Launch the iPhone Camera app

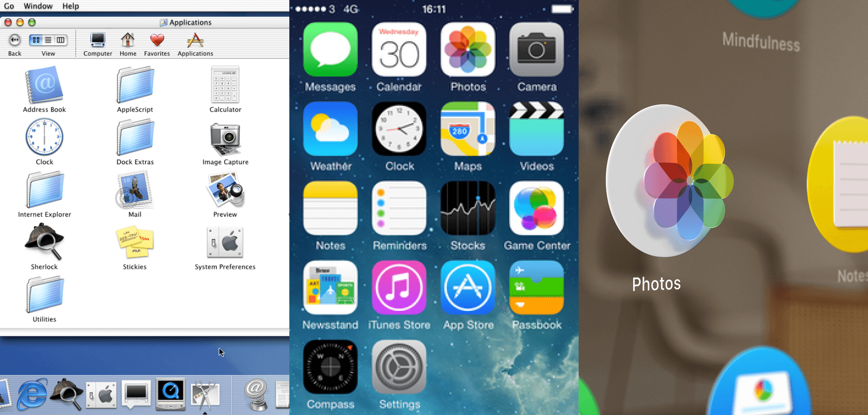[537, 49]
